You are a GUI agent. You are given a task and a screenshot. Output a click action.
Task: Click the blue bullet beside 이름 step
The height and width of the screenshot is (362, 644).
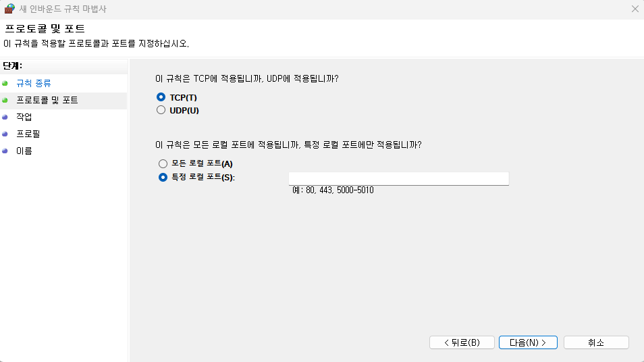(5, 151)
